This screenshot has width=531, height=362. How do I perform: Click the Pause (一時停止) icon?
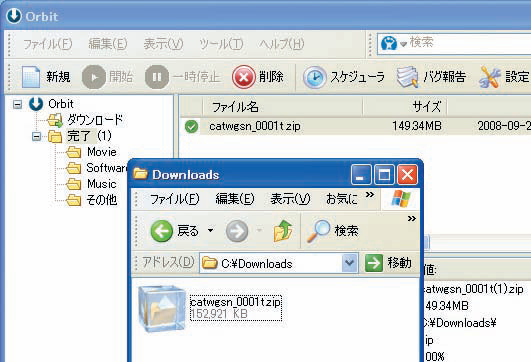click(157, 77)
